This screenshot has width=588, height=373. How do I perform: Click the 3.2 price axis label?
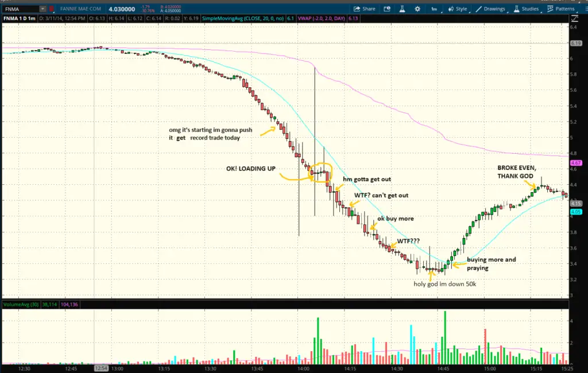coord(574,279)
